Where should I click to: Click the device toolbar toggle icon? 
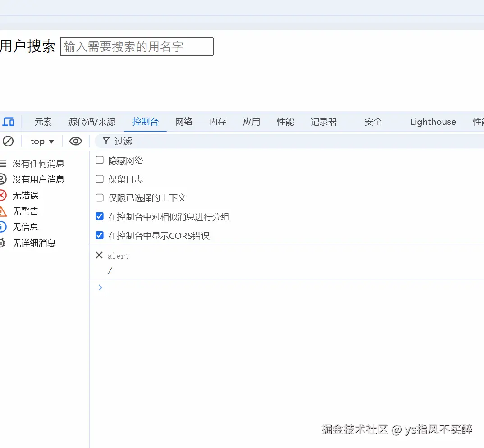[x=8, y=121]
